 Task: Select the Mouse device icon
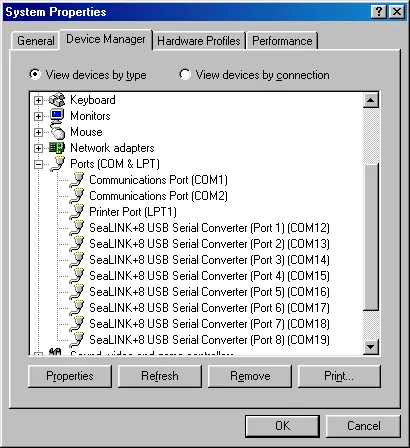click(x=57, y=131)
